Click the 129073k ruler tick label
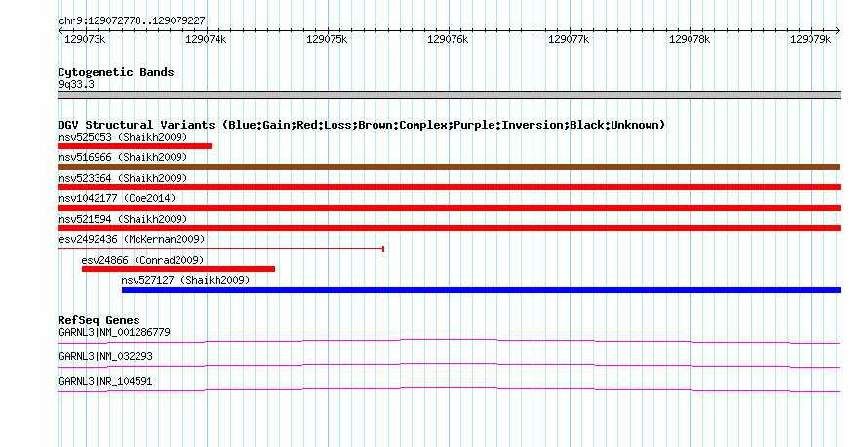The image size is (868, 447). click(x=85, y=39)
